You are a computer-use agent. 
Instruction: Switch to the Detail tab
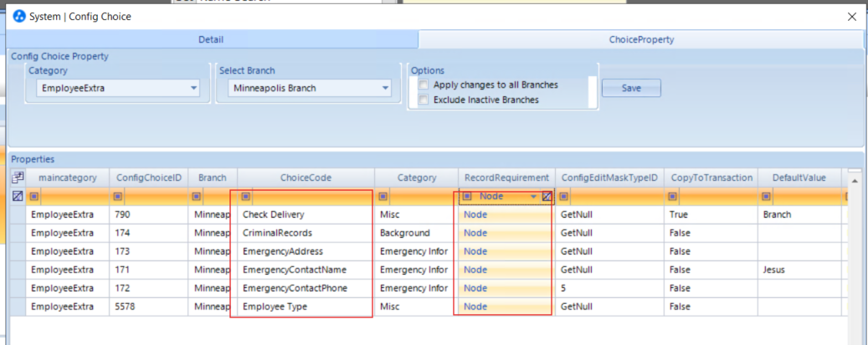click(x=211, y=40)
